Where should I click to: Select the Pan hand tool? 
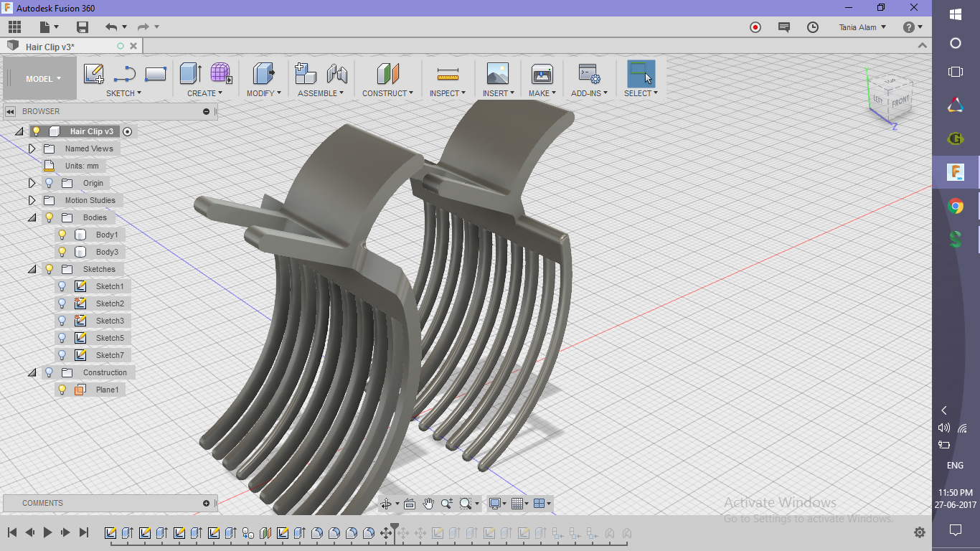[428, 504]
